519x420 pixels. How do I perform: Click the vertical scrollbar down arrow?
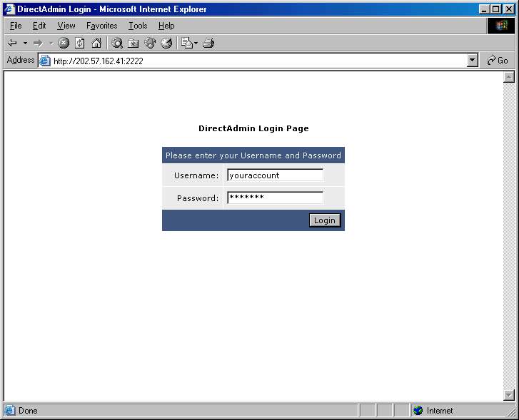(x=509, y=395)
